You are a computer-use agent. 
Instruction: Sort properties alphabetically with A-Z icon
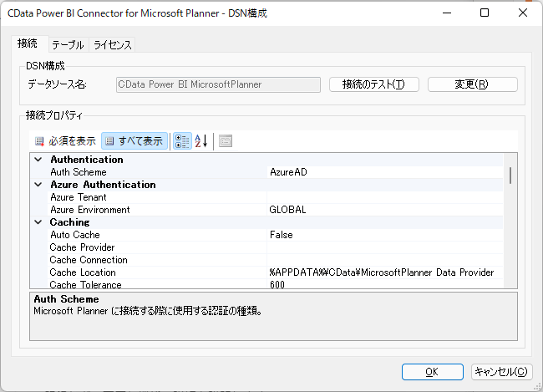[x=200, y=141]
